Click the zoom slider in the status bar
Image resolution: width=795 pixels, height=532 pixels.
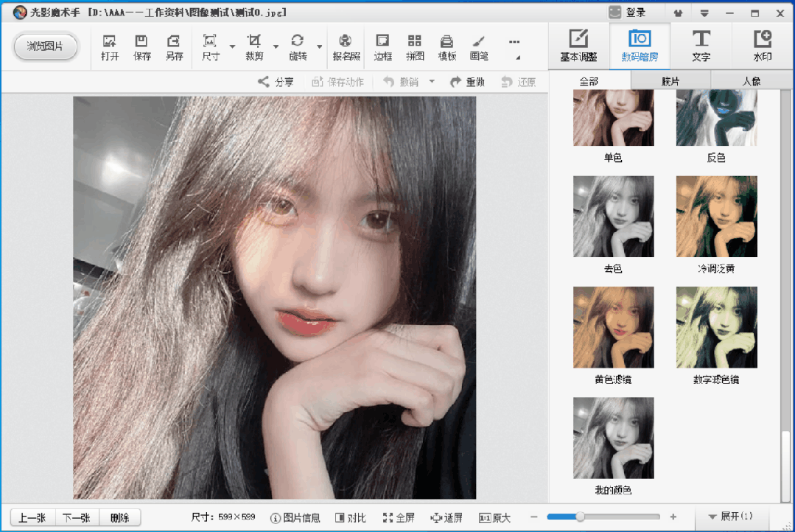tap(580, 517)
